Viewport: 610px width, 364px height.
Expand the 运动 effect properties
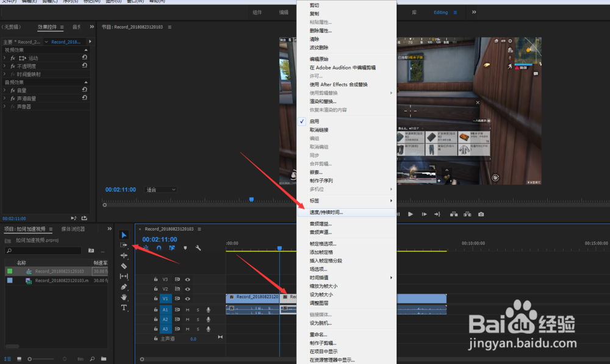[x=5, y=58]
